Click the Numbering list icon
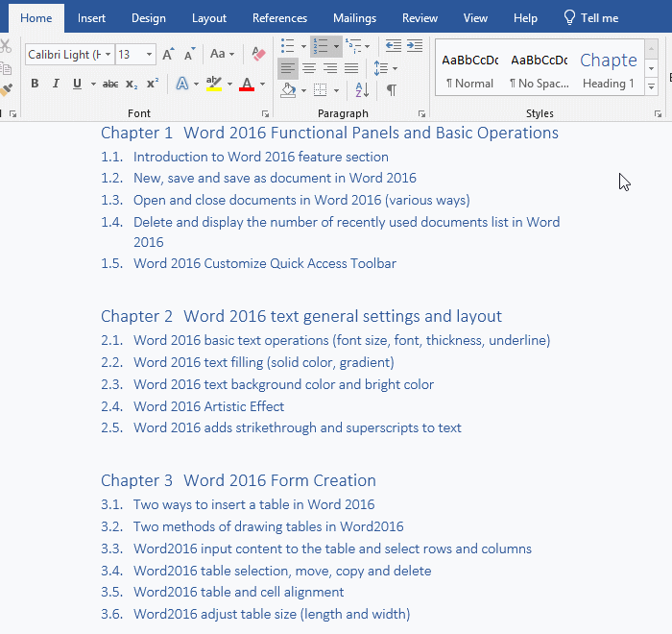This screenshot has width=672, height=634. (x=321, y=46)
